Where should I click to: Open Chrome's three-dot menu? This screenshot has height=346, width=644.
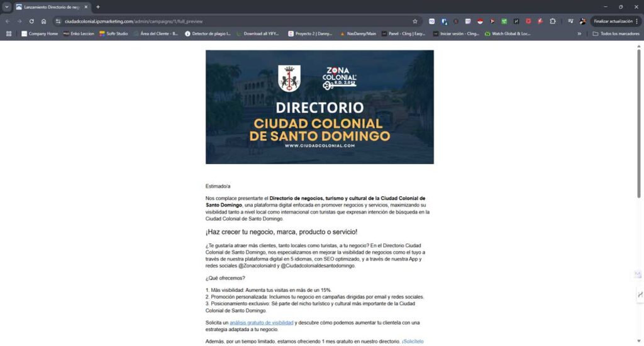[x=637, y=21]
